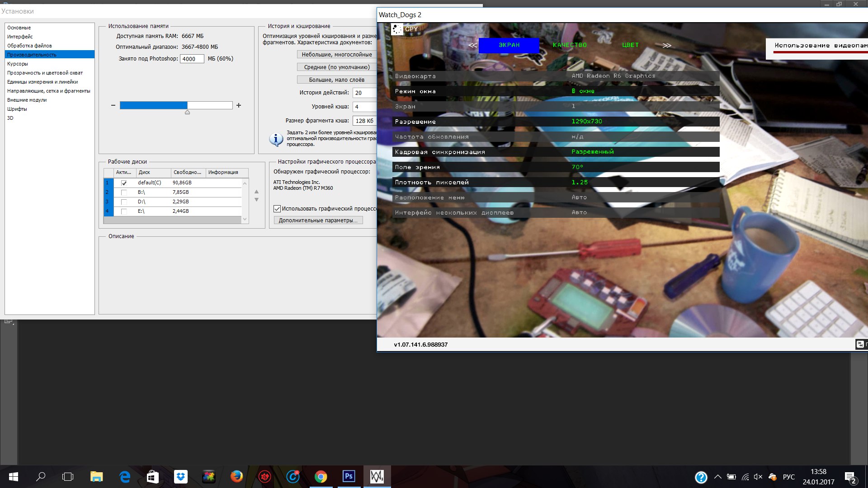Click Дополнительные параметры button
868x488 pixels.
click(318, 221)
